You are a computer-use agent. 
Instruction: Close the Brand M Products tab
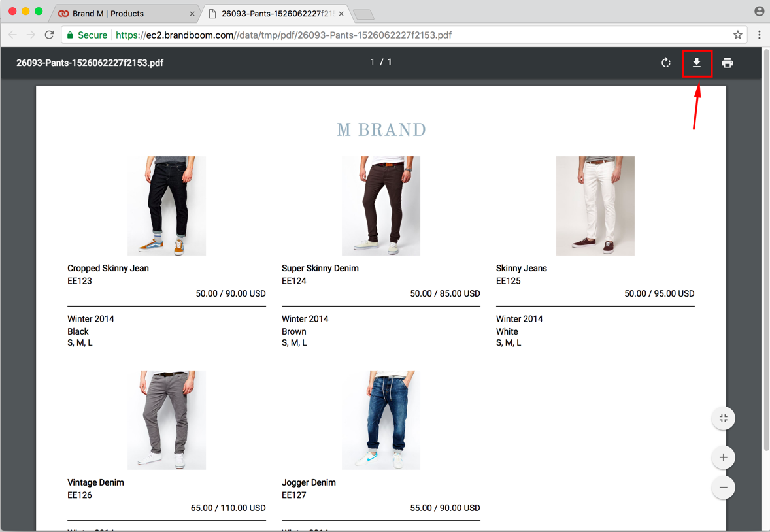click(192, 14)
